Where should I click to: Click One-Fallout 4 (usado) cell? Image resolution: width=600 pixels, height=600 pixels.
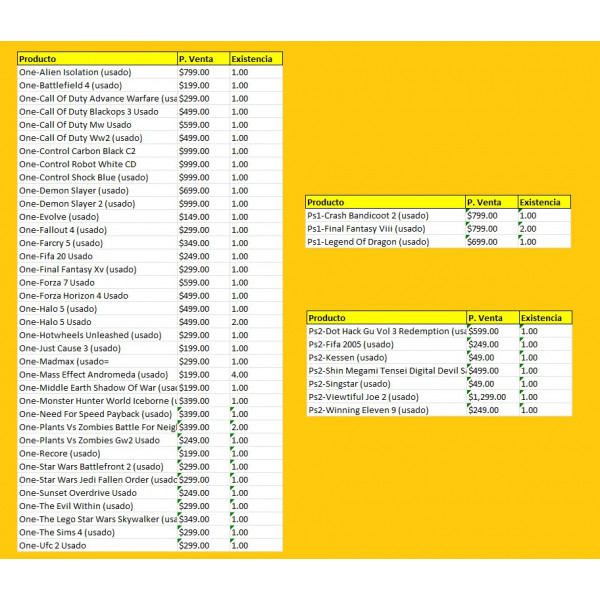tap(97, 230)
